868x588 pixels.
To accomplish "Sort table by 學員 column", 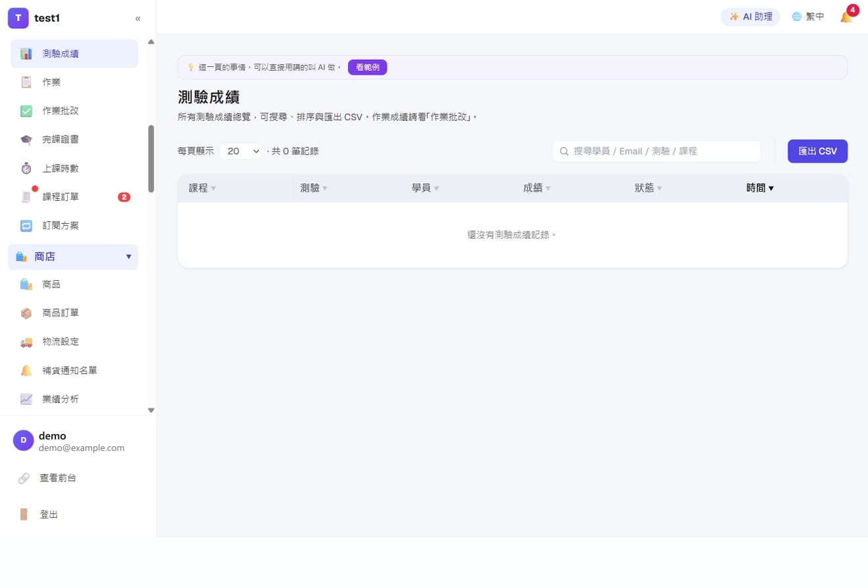I will 425,188.
